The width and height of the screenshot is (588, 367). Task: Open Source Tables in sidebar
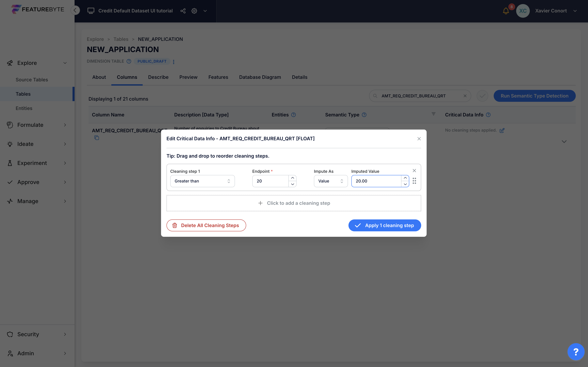pos(32,80)
